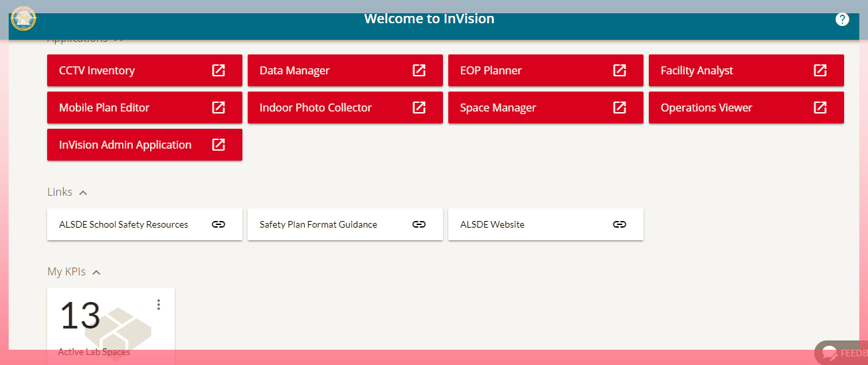Click the Mobile Plan Editor launch icon
The width and height of the screenshot is (868, 365).
click(218, 108)
